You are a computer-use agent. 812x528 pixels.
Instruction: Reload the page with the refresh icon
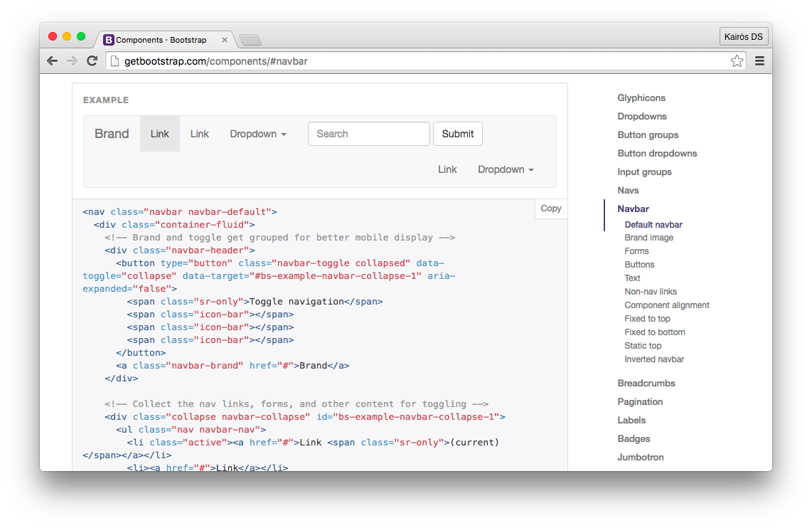click(92, 61)
